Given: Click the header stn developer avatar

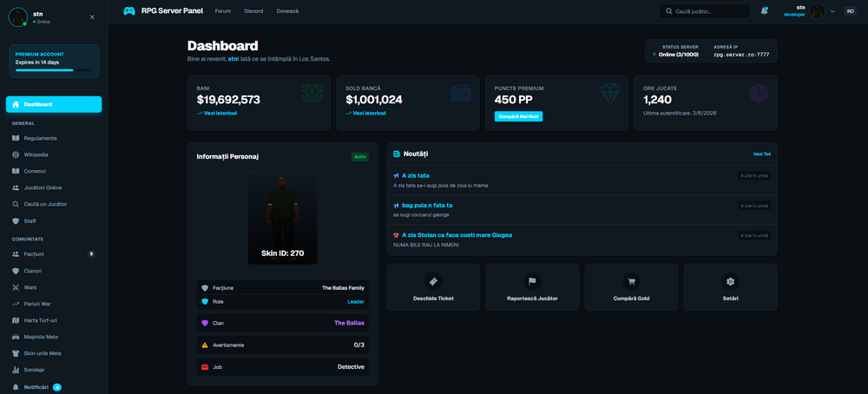Looking at the screenshot, I should pyautogui.click(x=817, y=11).
